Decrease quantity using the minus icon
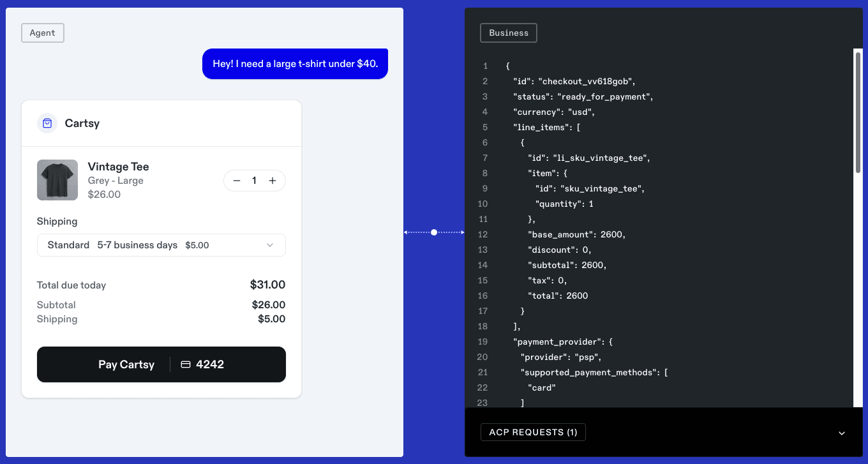The image size is (868, 464). pos(237,181)
